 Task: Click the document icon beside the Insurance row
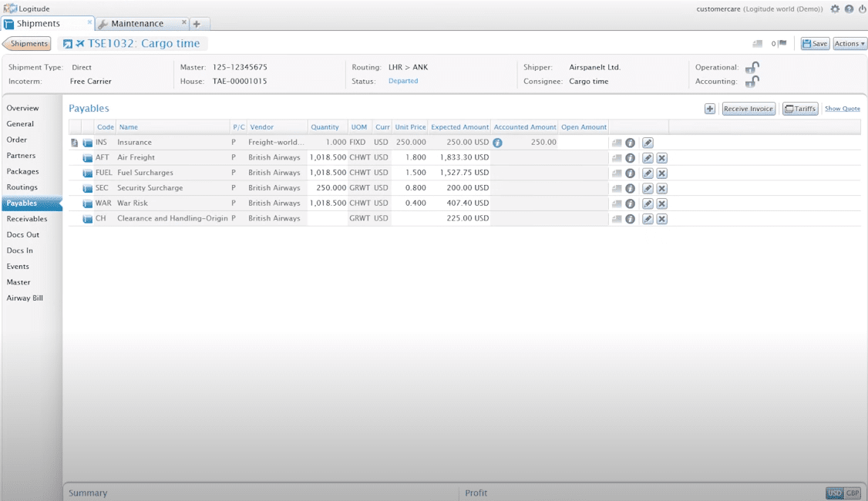pyautogui.click(x=74, y=143)
